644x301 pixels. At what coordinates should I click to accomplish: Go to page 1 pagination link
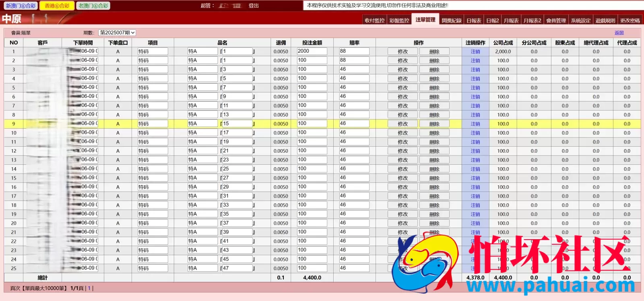pos(89,288)
